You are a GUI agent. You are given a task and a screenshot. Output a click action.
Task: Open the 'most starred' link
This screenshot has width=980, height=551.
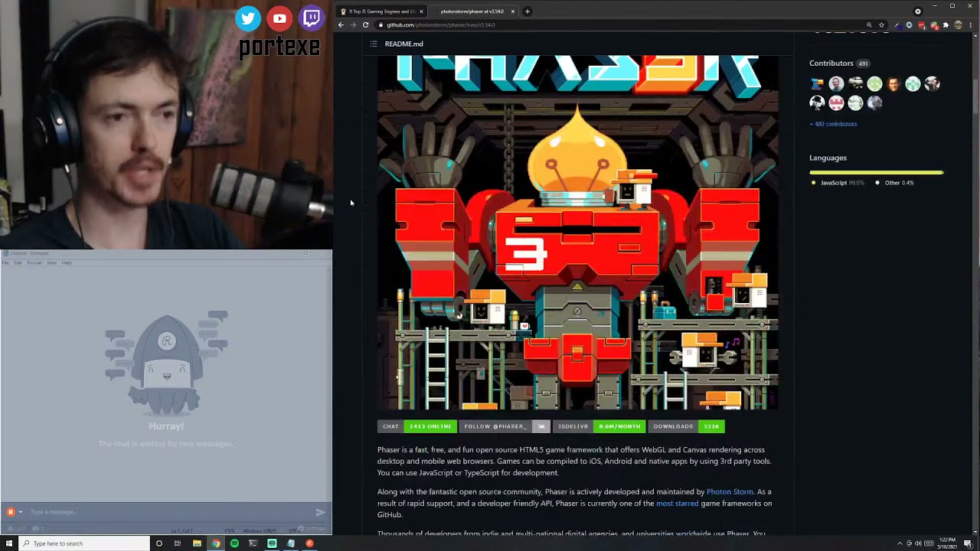click(677, 503)
